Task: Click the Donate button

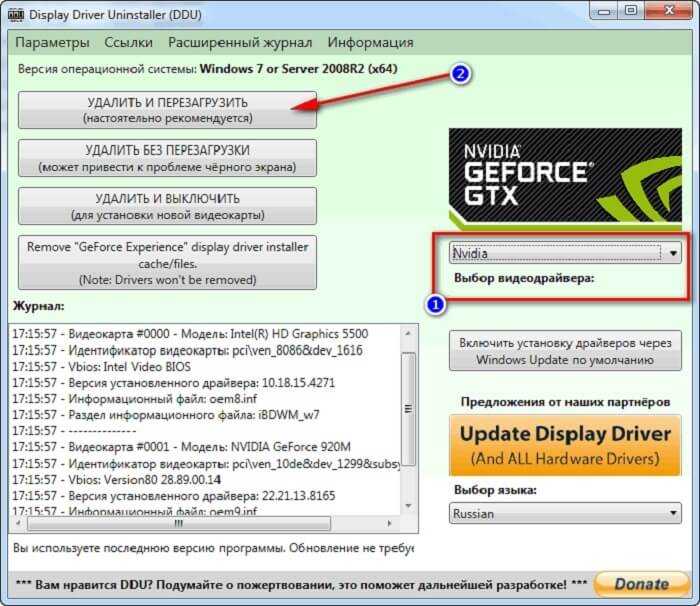Action: [x=642, y=584]
